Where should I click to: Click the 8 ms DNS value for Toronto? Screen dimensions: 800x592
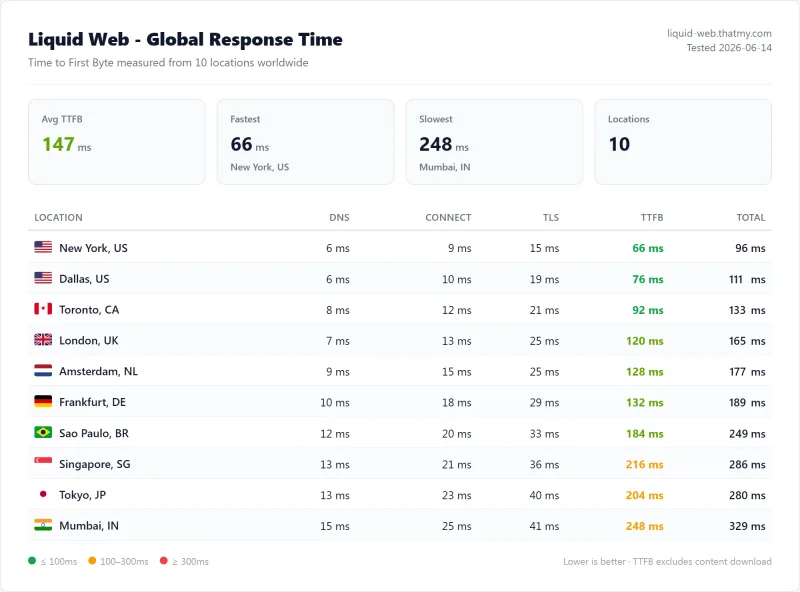coord(338,310)
